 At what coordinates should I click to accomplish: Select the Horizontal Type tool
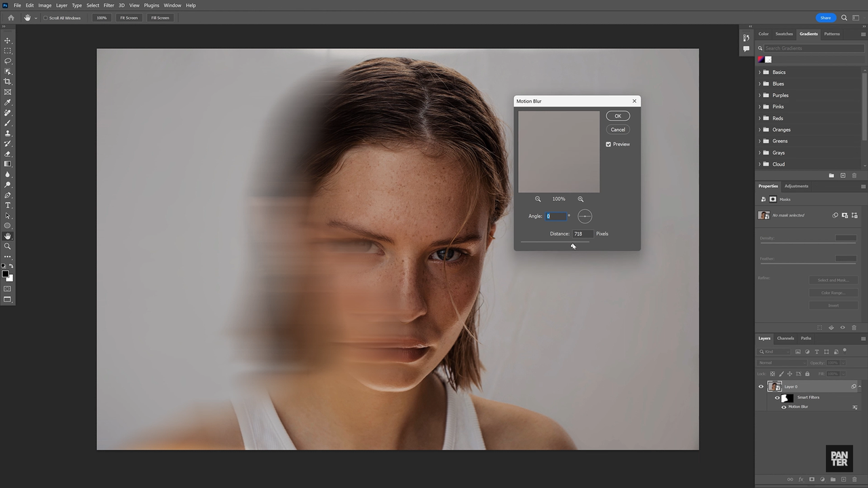[7, 205]
